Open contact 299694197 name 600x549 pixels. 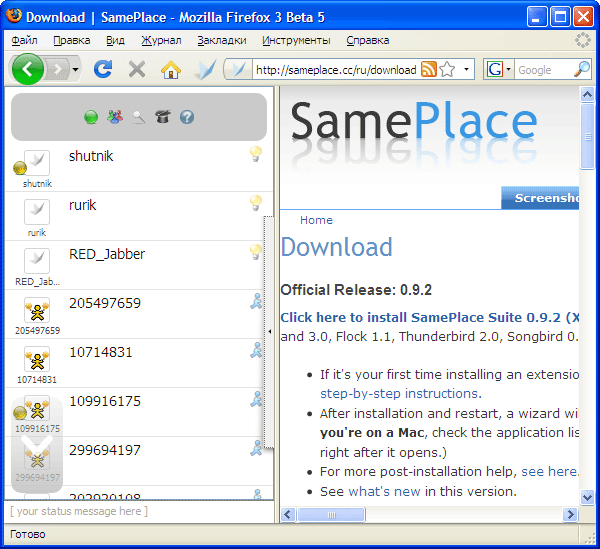pos(105,450)
